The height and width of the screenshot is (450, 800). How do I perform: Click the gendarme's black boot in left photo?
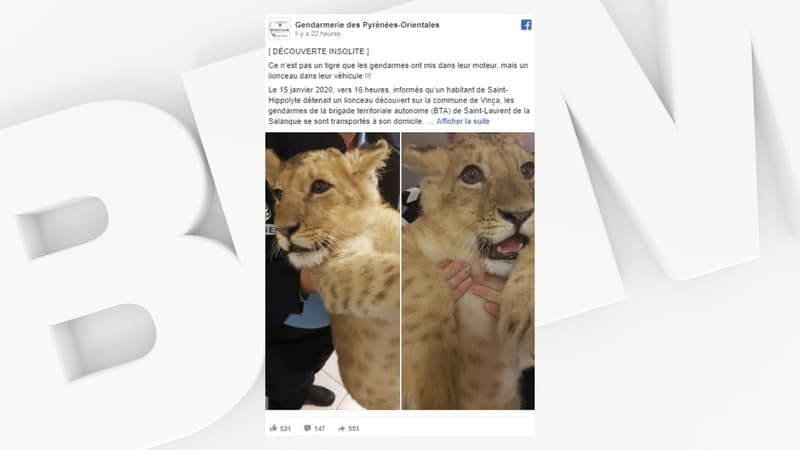point(318,395)
